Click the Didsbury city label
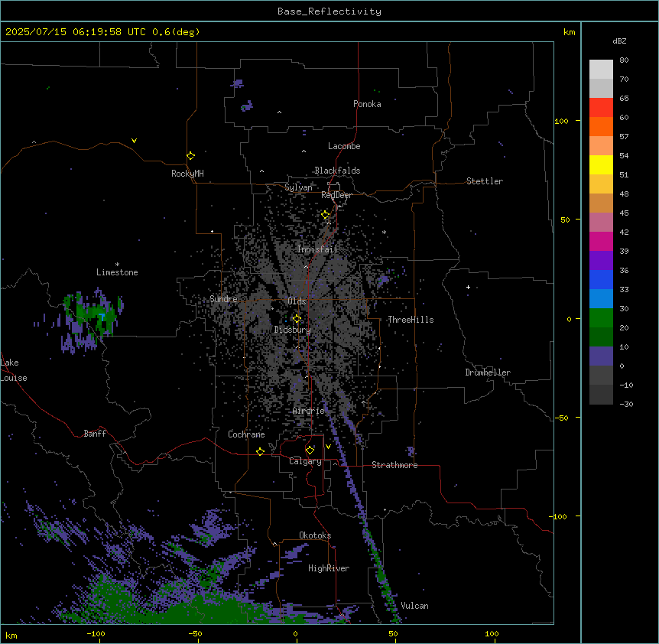 coord(293,330)
